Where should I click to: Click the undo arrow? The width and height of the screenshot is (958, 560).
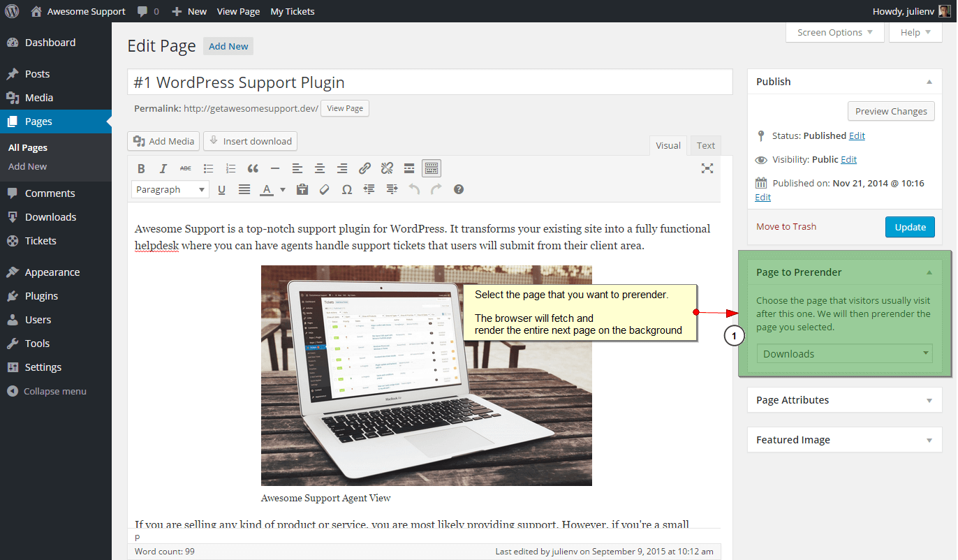[x=414, y=189]
